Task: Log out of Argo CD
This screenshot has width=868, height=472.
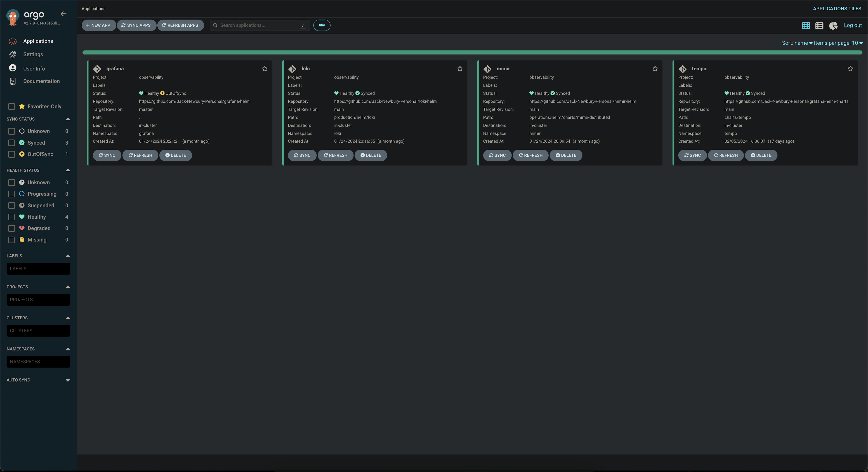Action: (852, 25)
